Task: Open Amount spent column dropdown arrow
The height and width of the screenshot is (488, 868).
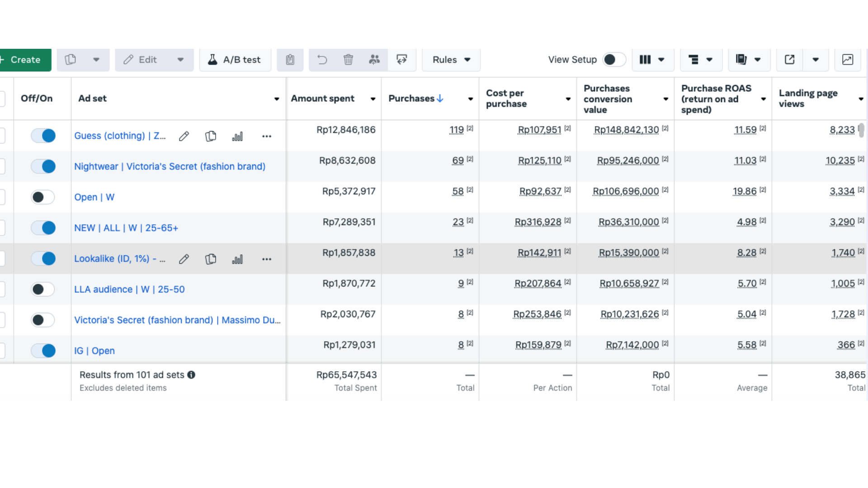Action: pyautogui.click(x=373, y=99)
